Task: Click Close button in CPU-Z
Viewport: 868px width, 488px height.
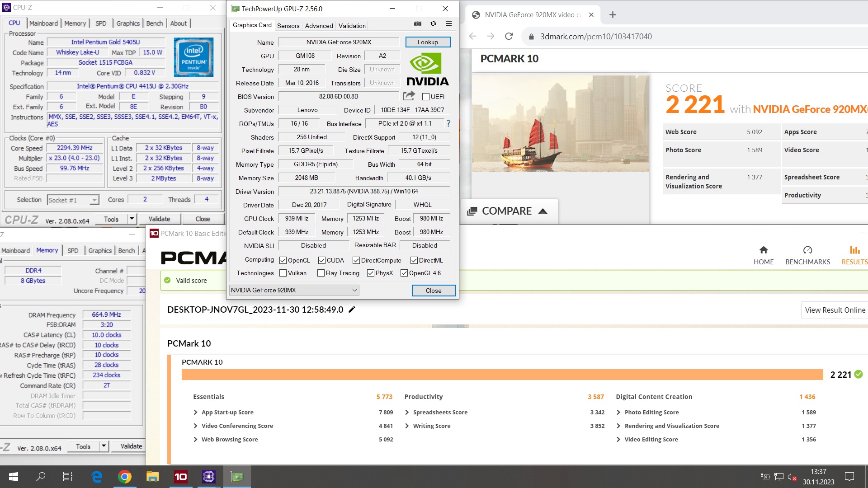Action: (203, 219)
